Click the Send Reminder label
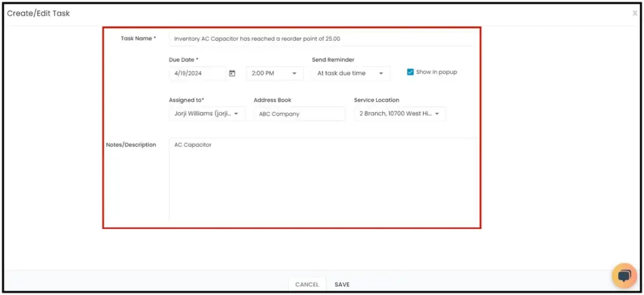Image resolution: width=644 pixels, height=295 pixels. 333,60
